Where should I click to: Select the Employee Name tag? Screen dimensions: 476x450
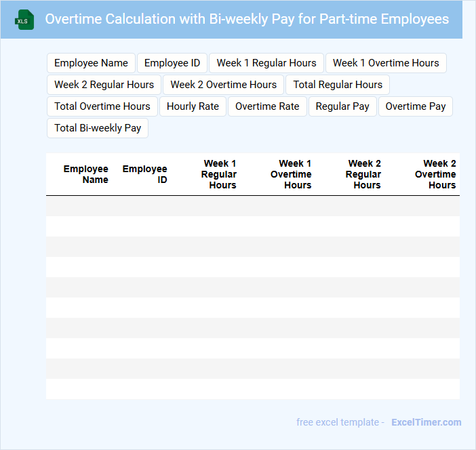click(x=91, y=63)
